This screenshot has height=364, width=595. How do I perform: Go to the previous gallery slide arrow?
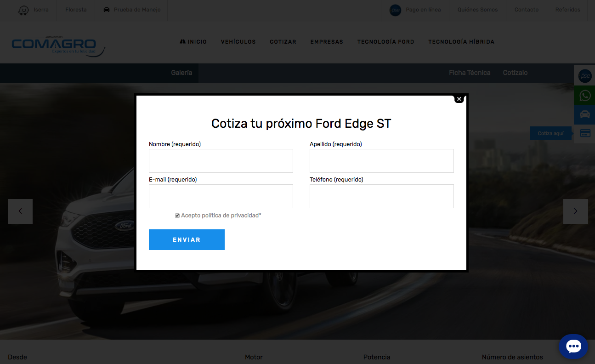click(x=20, y=211)
